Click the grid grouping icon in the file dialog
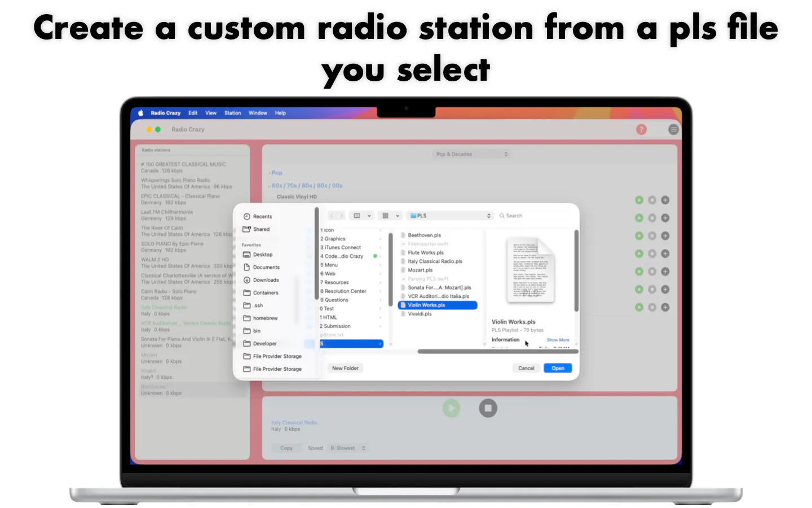The width and height of the screenshot is (812, 508). (385, 216)
